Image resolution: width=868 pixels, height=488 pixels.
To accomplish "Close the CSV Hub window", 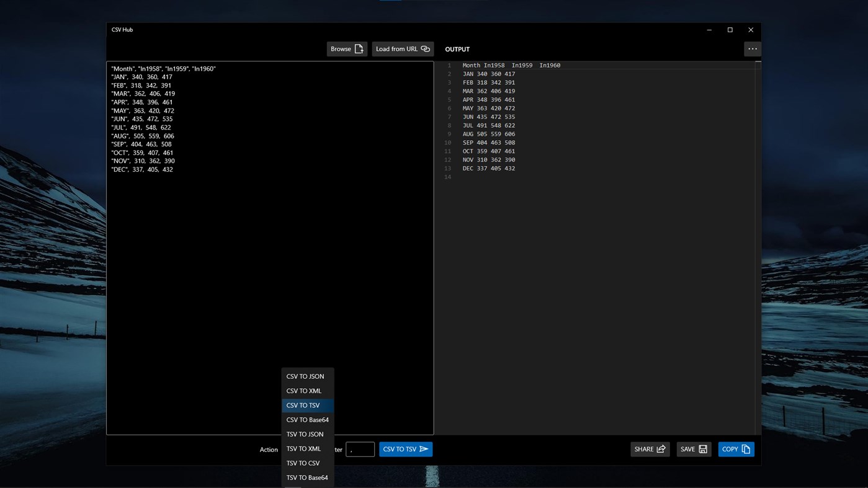I will [751, 30].
